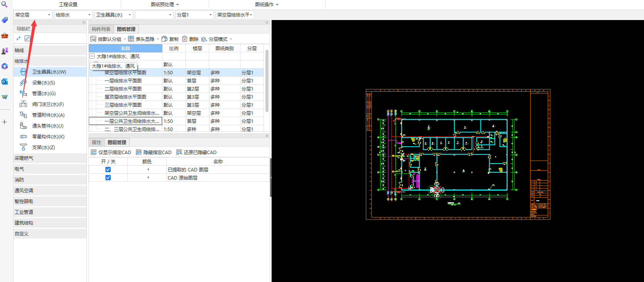644x282 pixels.
Task: Open 工程设置 menu
Action: click(x=68, y=5)
